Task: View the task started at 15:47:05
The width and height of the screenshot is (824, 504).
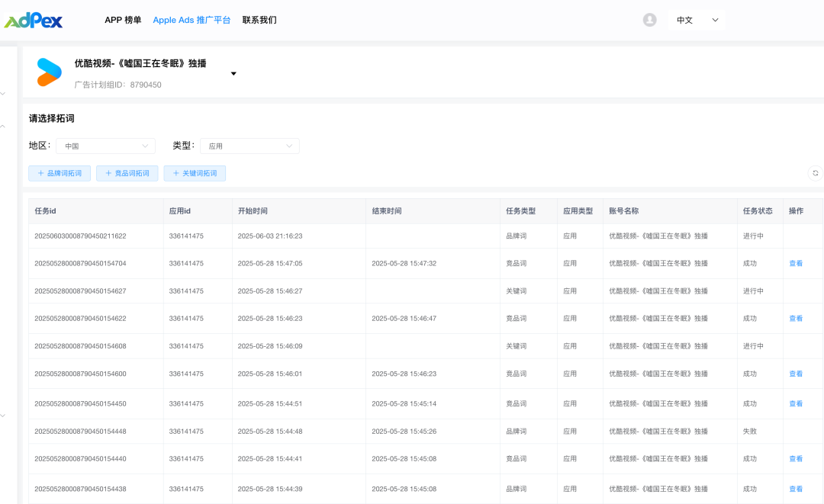Action: 796,263
